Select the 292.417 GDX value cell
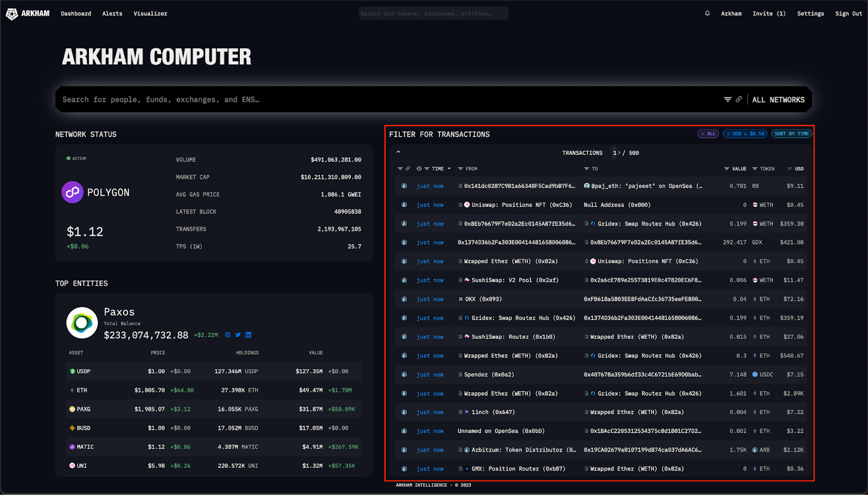 click(x=735, y=243)
